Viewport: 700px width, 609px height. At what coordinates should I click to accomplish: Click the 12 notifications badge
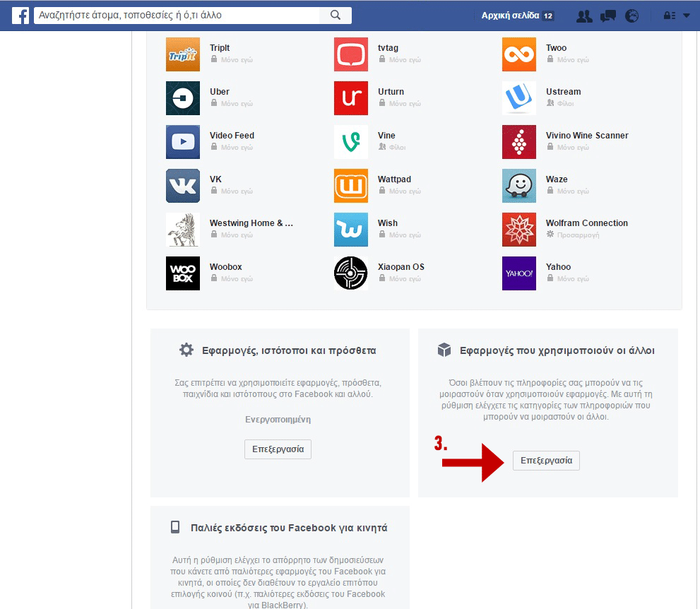coord(547,16)
